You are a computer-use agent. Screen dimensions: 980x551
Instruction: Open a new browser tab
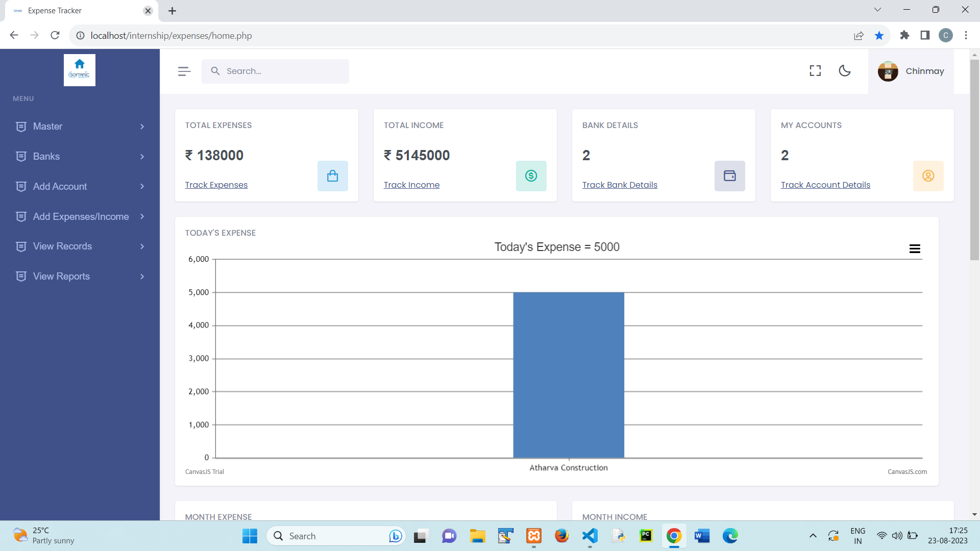click(x=172, y=11)
